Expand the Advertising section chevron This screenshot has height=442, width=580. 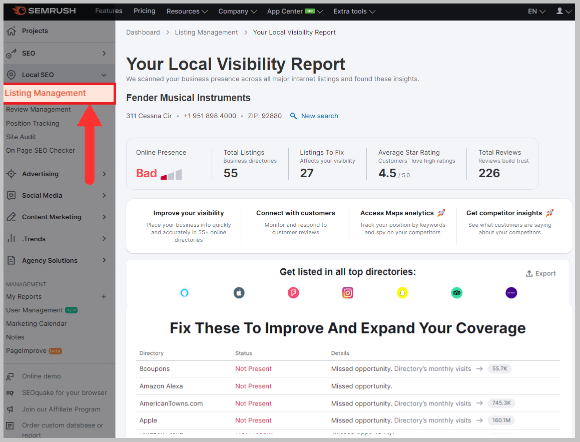pyautogui.click(x=104, y=174)
